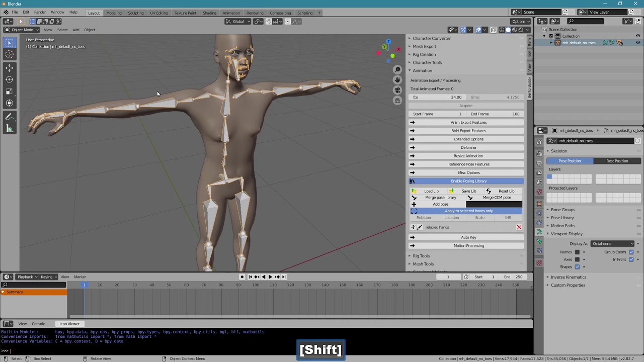Jump to the timeline start frame
This screenshot has width=644, height=362.
(x=250, y=277)
